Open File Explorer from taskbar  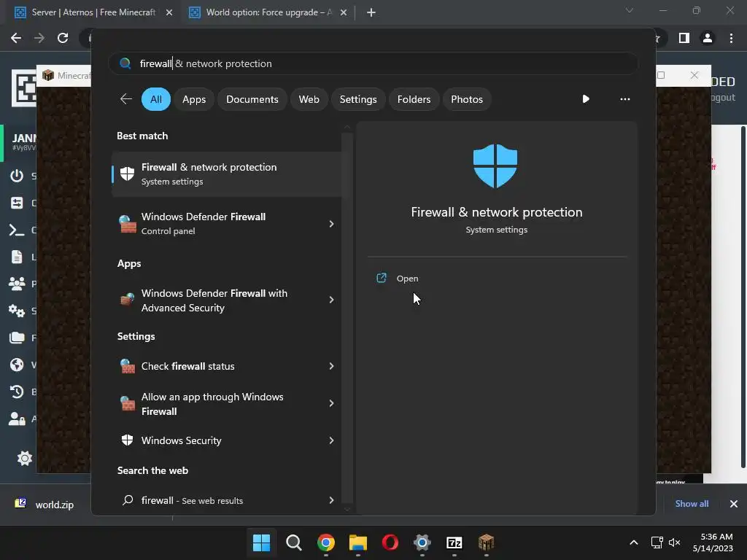pos(357,542)
